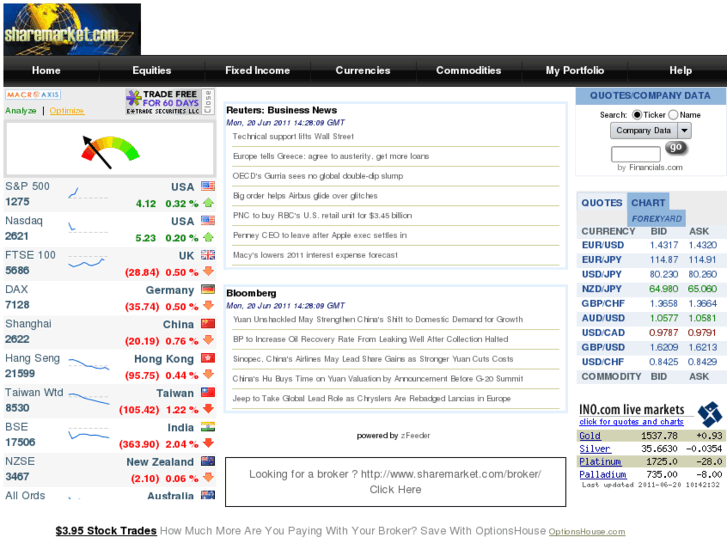Screen dimensions: 727x545
Task: Close the E*Trade ad banner
Action: (x=208, y=102)
